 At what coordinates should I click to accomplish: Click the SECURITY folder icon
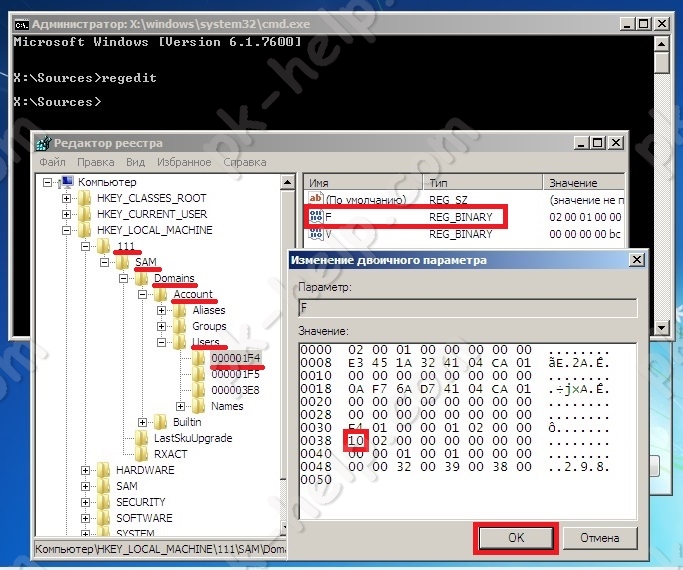(104, 502)
